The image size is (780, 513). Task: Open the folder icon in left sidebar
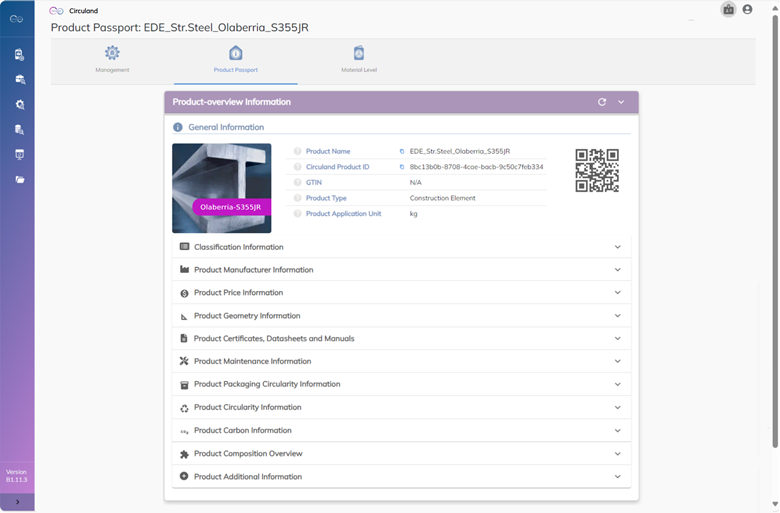[18, 180]
